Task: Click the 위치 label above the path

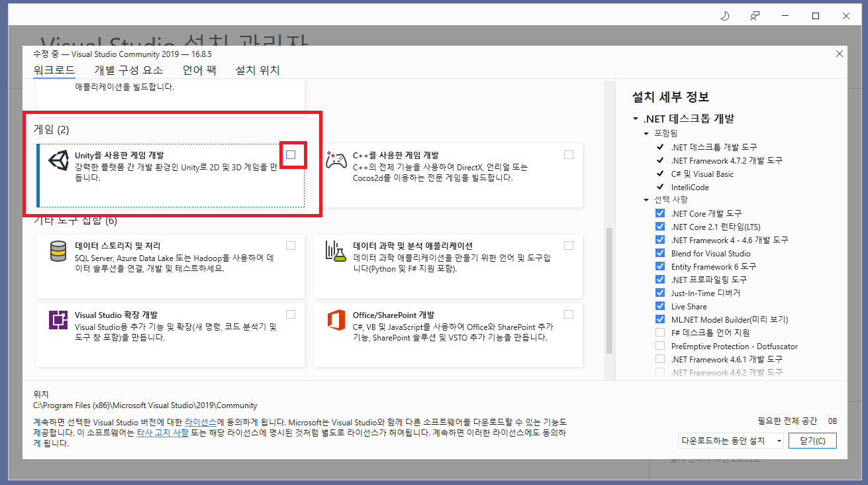Action: 41,394
